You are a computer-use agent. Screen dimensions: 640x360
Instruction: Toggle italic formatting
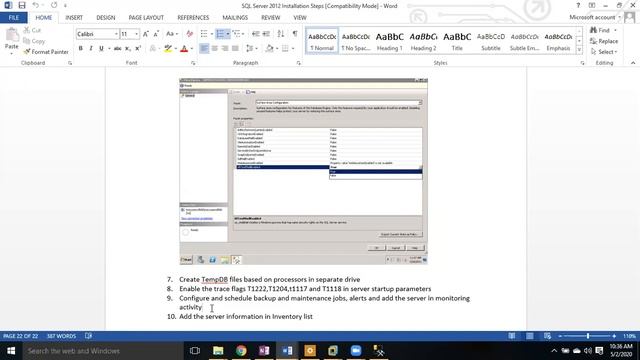tap(91, 49)
